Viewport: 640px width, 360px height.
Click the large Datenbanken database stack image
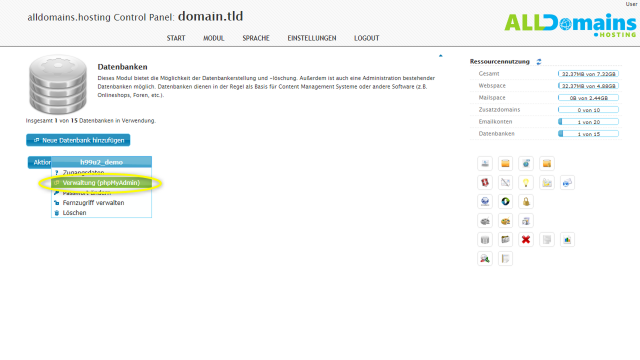[x=58, y=84]
